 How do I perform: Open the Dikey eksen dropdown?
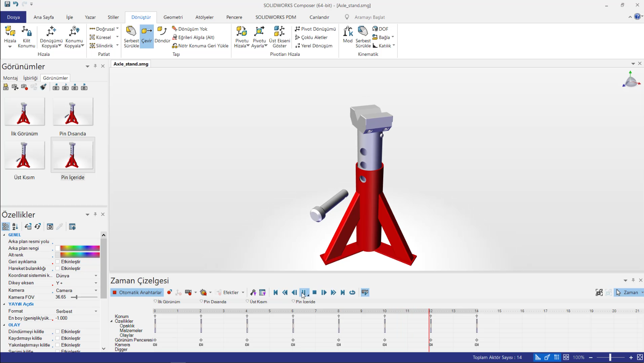[x=96, y=283]
